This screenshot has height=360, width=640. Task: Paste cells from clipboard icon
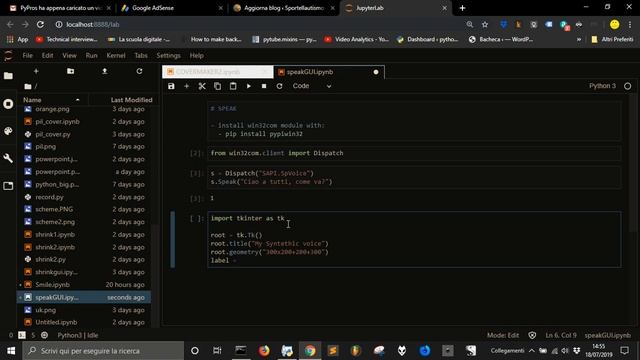coord(233,86)
